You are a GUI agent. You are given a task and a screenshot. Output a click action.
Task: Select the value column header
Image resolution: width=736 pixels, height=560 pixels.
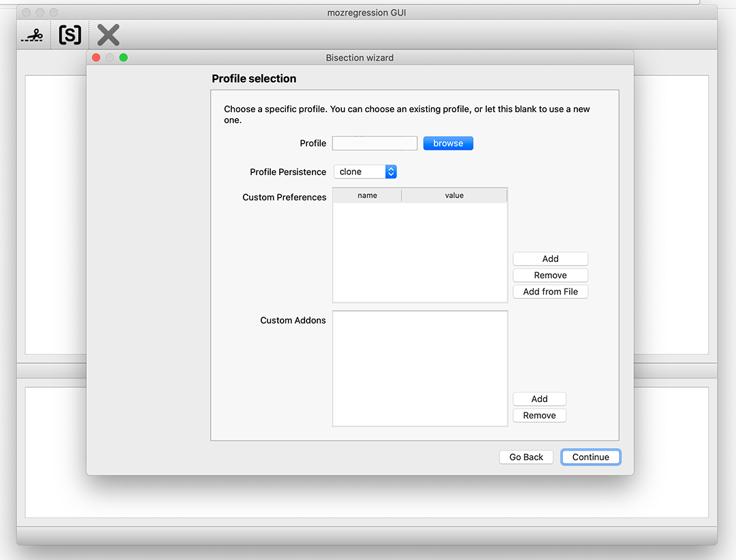[454, 196]
